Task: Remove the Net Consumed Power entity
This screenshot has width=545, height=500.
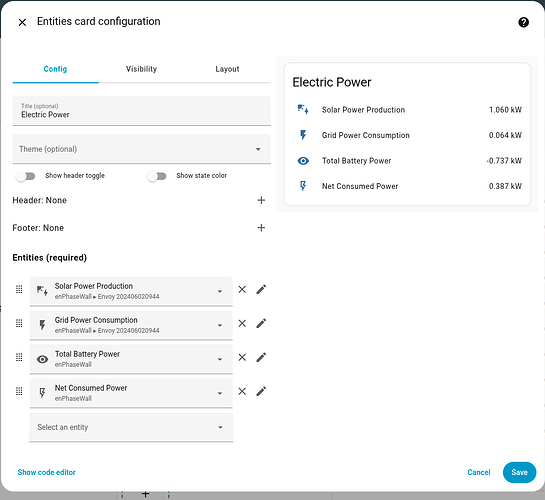Action: (x=242, y=391)
